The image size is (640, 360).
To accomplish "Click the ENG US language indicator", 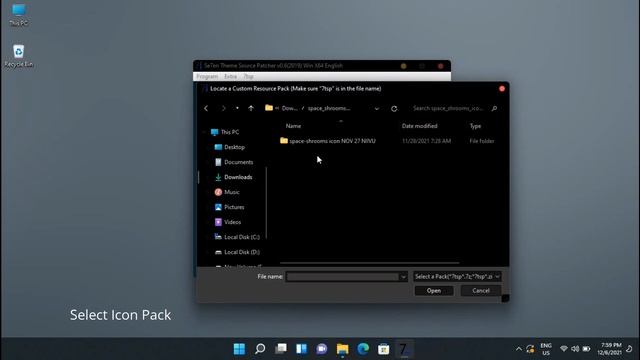I will [x=546, y=349].
